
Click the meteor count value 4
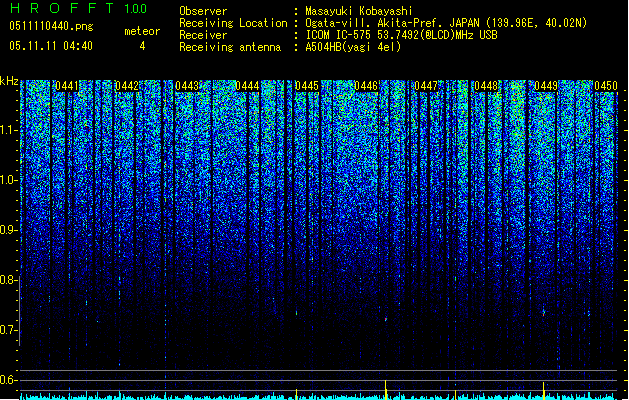click(x=142, y=46)
